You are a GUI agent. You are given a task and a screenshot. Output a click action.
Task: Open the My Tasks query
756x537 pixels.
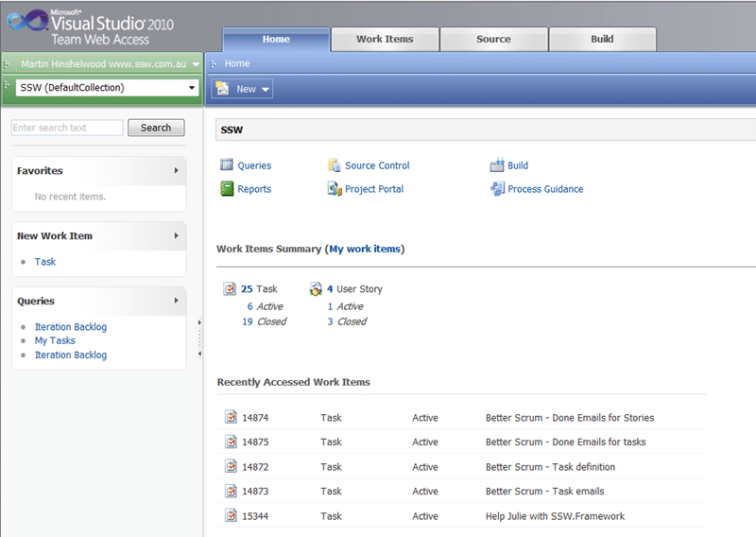click(x=55, y=340)
